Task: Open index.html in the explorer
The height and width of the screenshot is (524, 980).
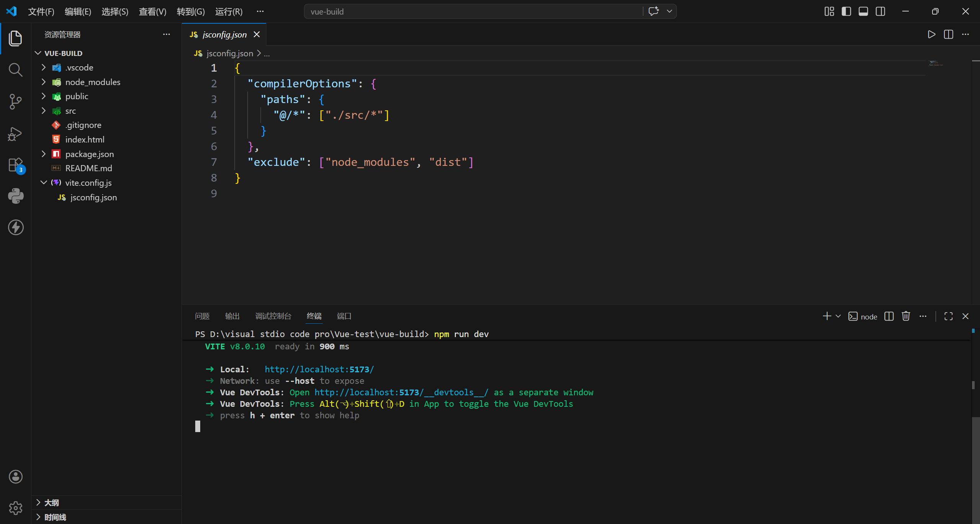Action: pyautogui.click(x=85, y=139)
